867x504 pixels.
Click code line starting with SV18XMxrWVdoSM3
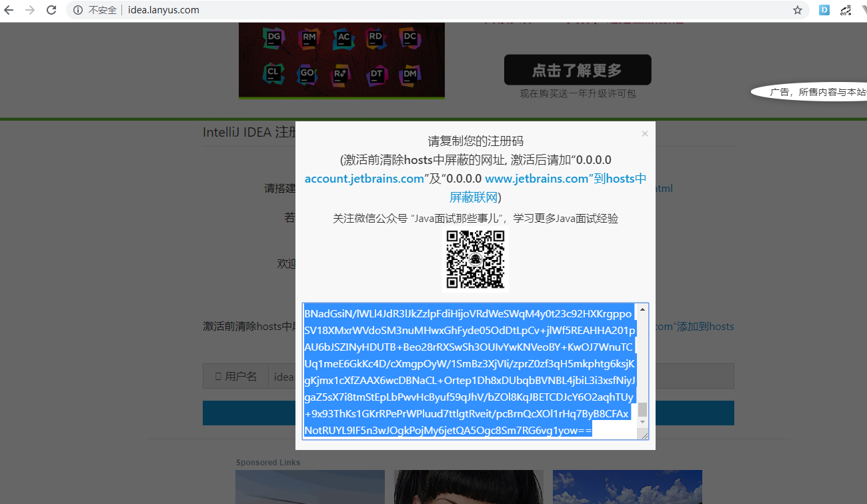click(x=470, y=330)
